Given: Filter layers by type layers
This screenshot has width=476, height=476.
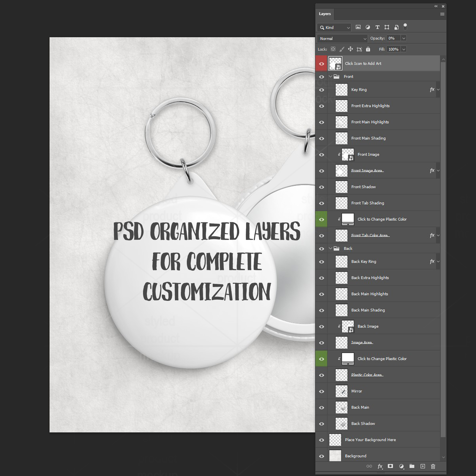Looking at the screenshot, I should [x=377, y=27].
